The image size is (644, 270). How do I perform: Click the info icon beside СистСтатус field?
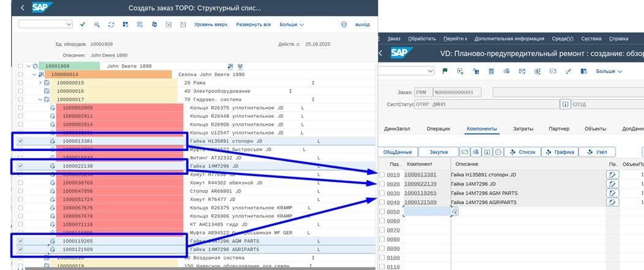[x=565, y=104]
